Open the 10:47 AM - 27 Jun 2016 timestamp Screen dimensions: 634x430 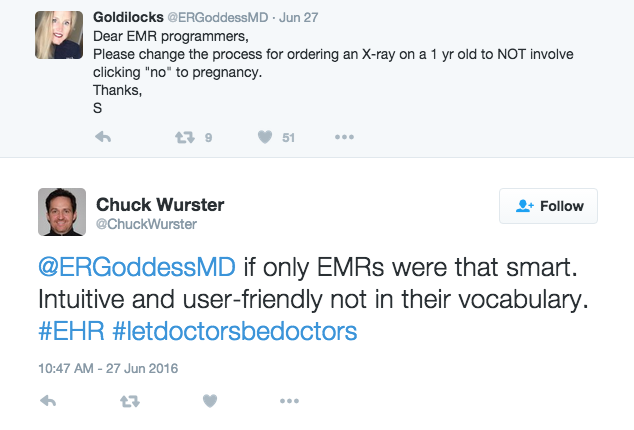(x=108, y=367)
